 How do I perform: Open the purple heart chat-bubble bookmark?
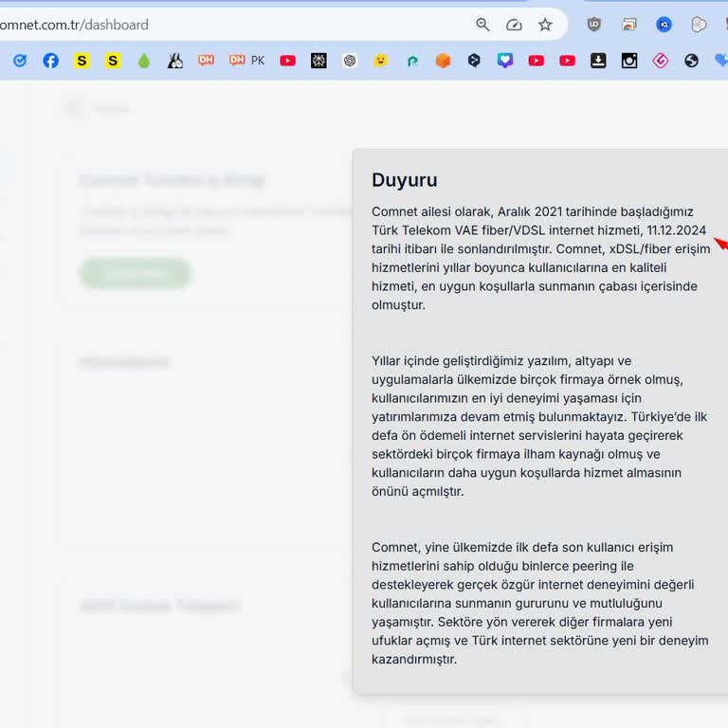pyautogui.click(x=505, y=61)
